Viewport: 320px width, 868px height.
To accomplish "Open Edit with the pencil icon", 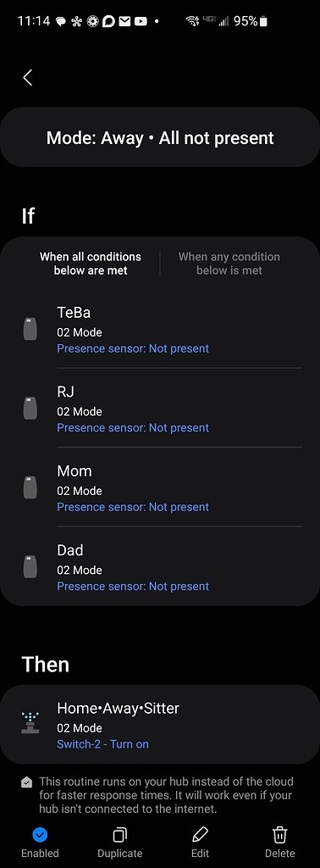I will (200, 834).
